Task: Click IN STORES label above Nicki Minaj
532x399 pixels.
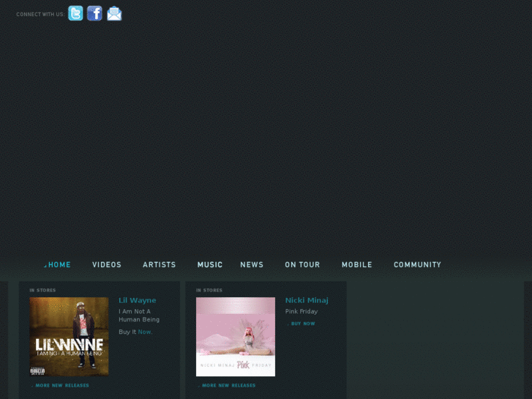Action: [x=209, y=291]
